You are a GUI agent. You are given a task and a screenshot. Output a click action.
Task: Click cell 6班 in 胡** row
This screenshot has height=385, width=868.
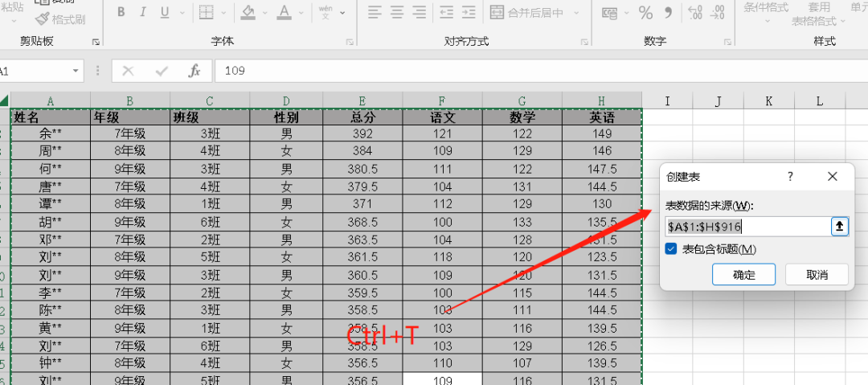point(210,222)
